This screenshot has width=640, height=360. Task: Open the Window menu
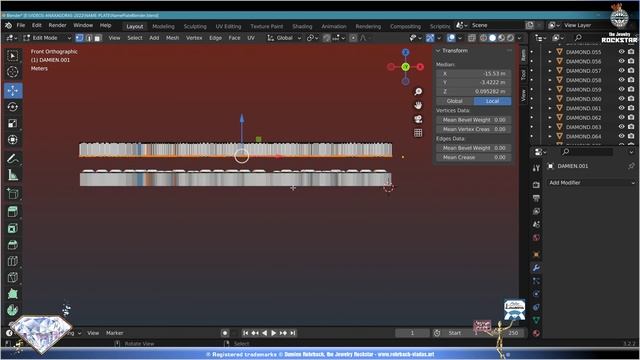coord(83,25)
